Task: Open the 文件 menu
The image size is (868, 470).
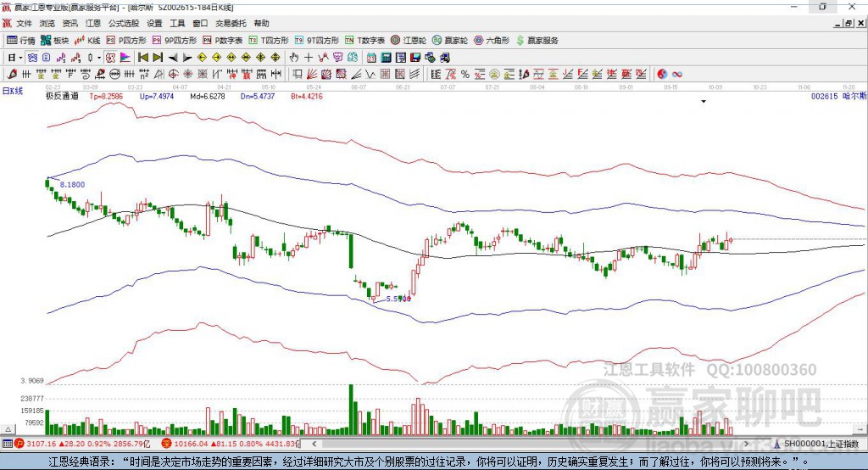Action: coord(25,23)
